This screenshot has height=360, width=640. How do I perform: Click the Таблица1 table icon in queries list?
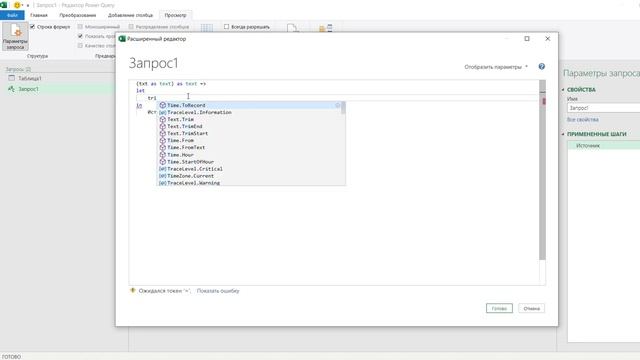(11, 78)
